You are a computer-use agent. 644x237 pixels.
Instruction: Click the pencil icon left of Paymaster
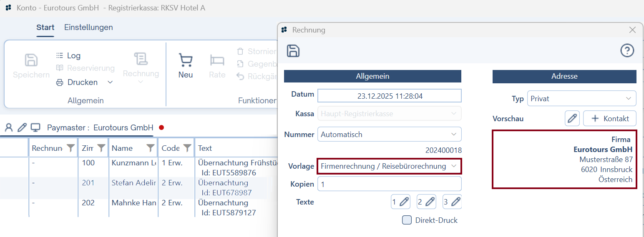coord(22,127)
